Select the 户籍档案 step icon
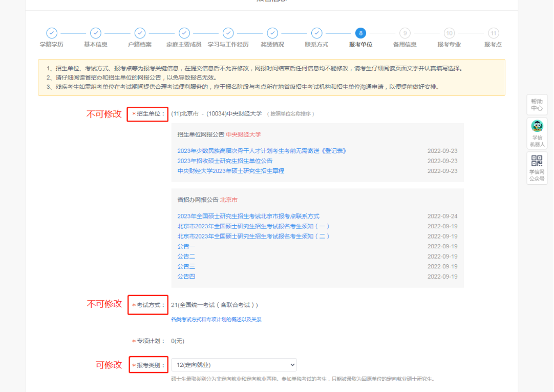The width and height of the screenshot is (554, 392). (x=140, y=33)
